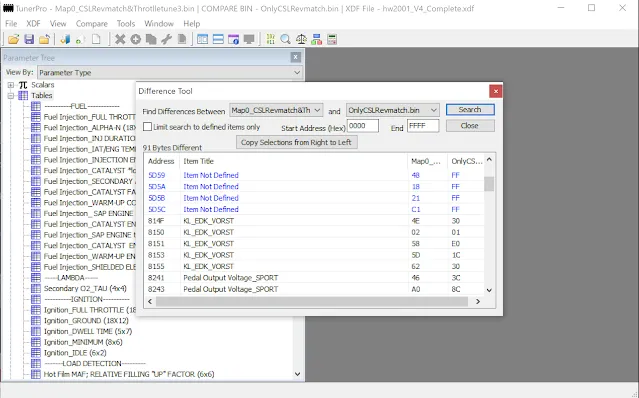Click the two-pane layout toolbar icon
The height and width of the screenshot is (398, 639).
click(203, 39)
